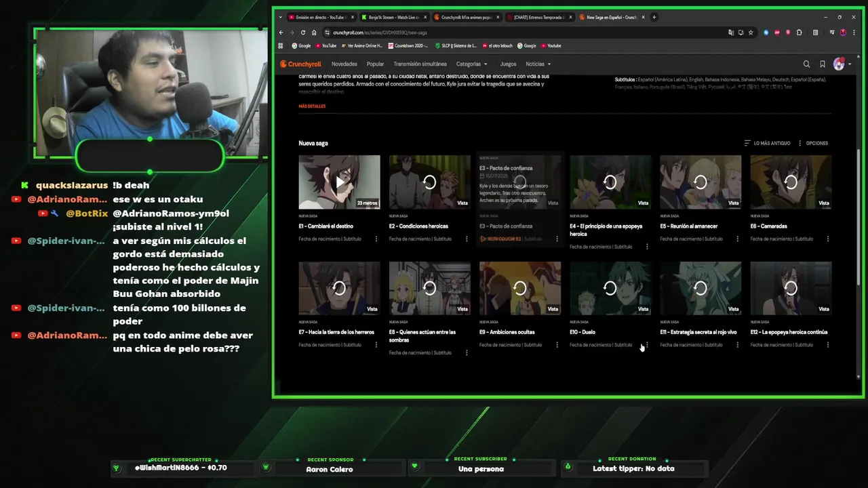Click the SLCP Sistema bookmark
Screen dimensions: 868x488
click(x=455, y=45)
